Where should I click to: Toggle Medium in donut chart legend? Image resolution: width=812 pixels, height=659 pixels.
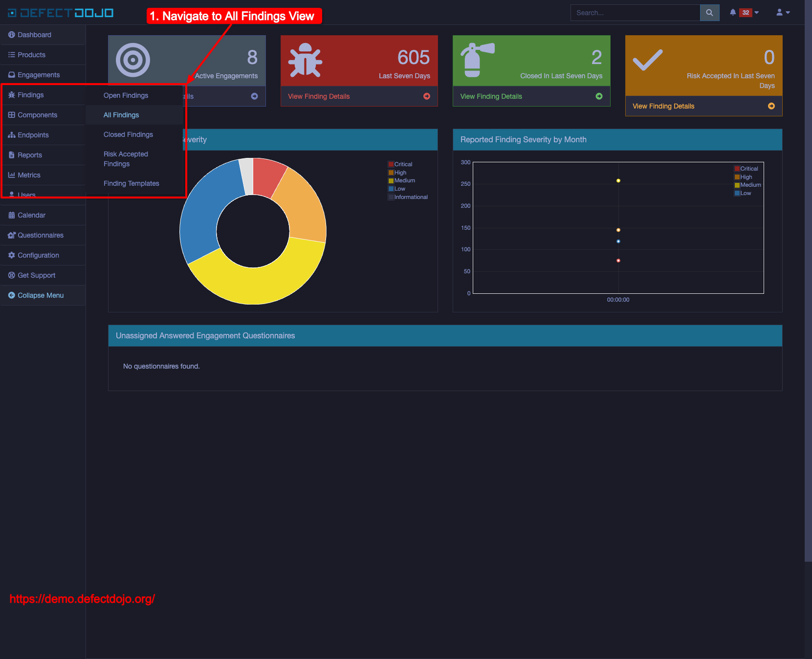[x=402, y=180]
